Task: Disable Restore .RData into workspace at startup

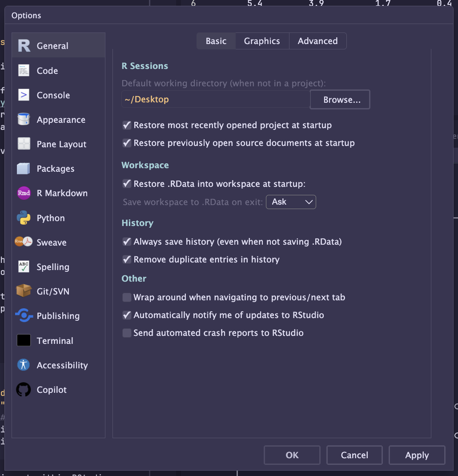Action: [127, 184]
